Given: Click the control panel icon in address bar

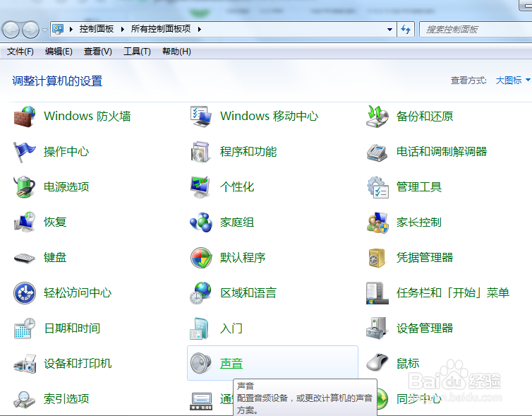Looking at the screenshot, I should 58,29.
